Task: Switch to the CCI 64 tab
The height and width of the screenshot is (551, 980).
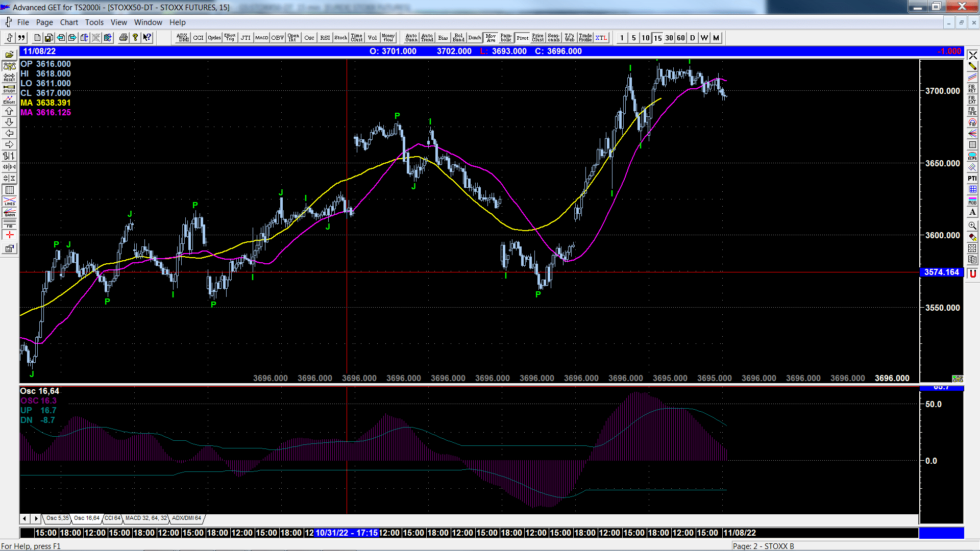Action: click(x=112, y=518)
